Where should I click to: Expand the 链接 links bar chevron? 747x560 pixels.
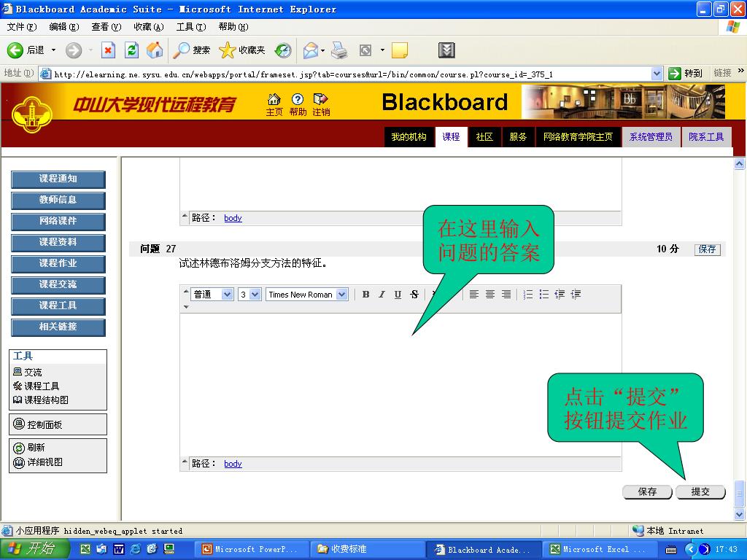741,71
